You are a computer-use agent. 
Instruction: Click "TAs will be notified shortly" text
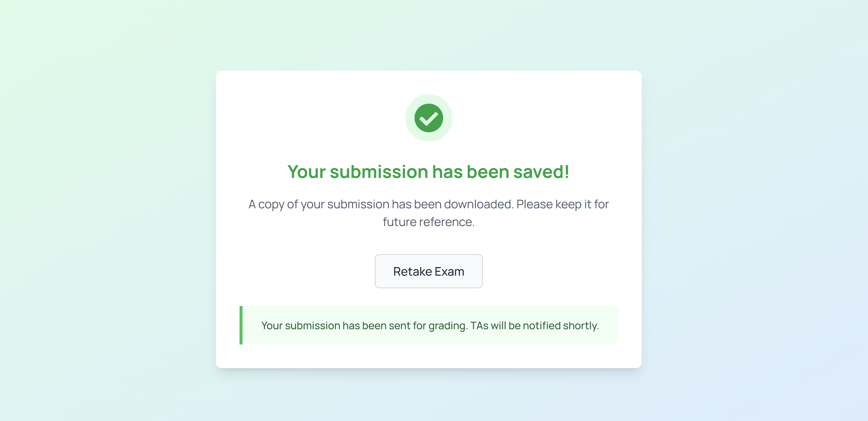click(x=534, y=325)
